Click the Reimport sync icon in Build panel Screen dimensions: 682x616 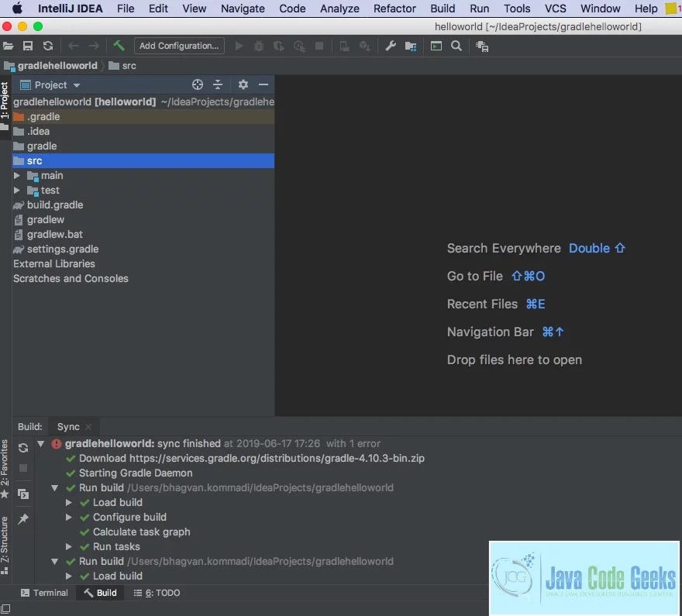click(x=23, y=448)
